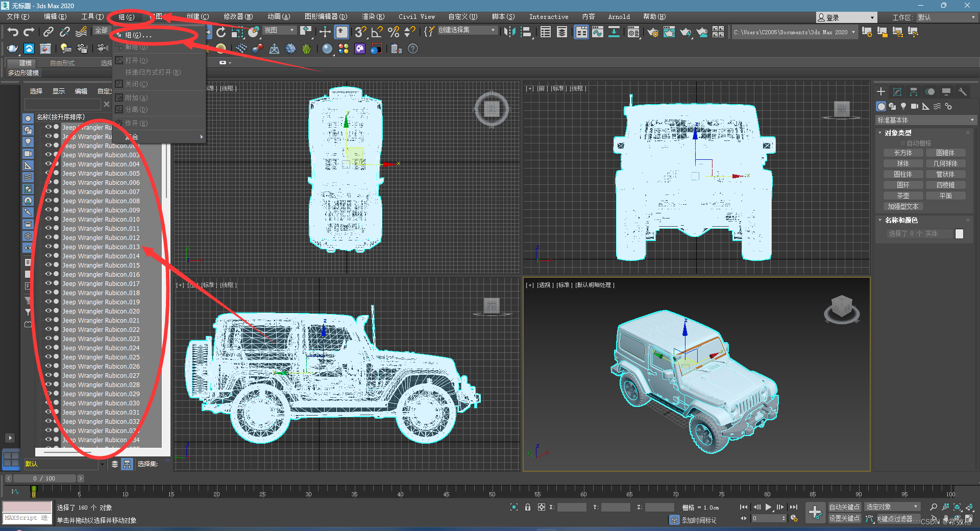Select the Lights category icon in Create panel

[903, 106]
